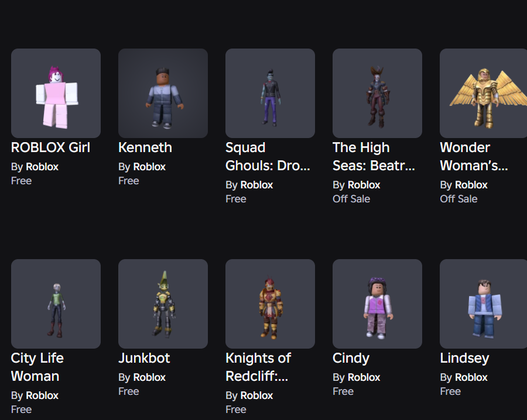Click the Wonder Woman's... title link
This screenshot has height=420, width=527.
point(474,157)
